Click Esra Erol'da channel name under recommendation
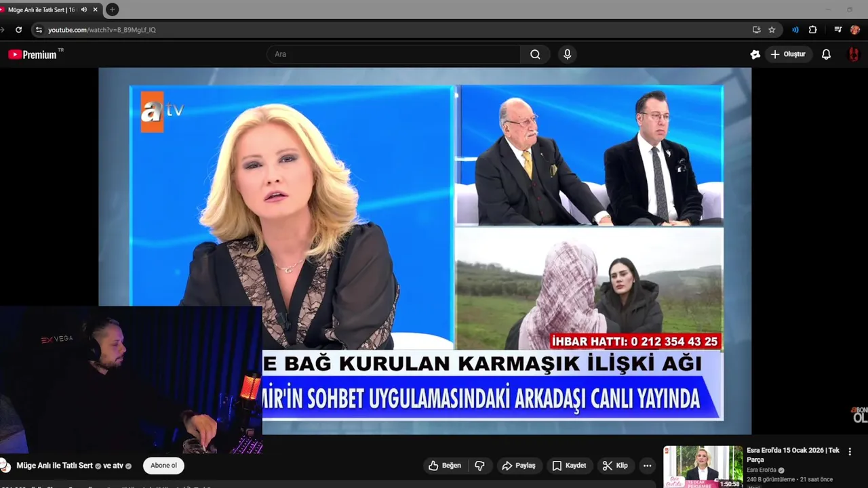 click(x=762, y=470)
